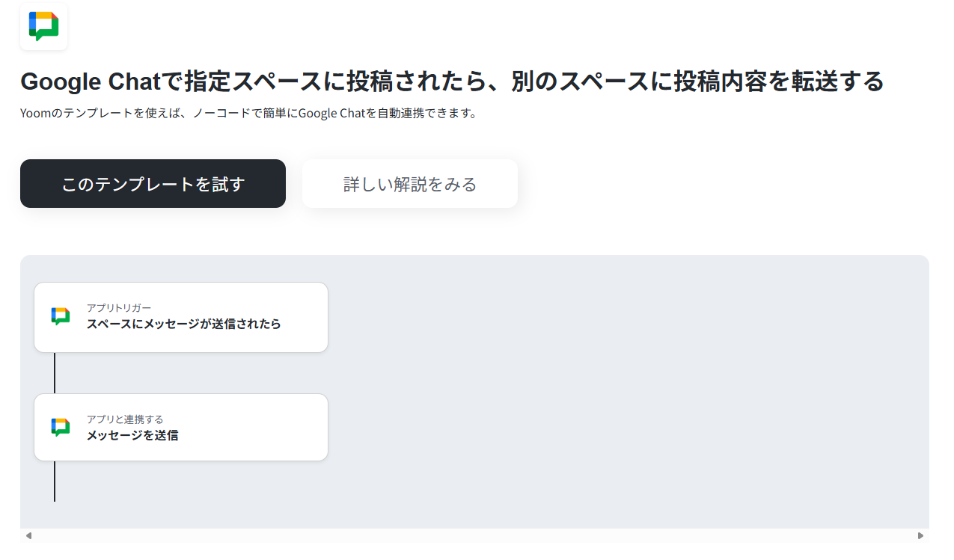Select the スペースにメッセージが送信されたら trigger card

tap(181, 317)
